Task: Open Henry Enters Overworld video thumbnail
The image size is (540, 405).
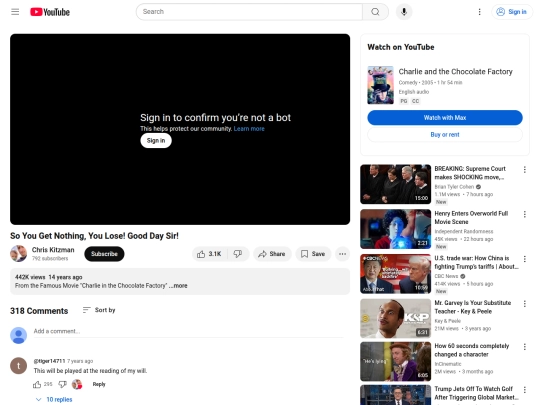Action: (395, 229)
